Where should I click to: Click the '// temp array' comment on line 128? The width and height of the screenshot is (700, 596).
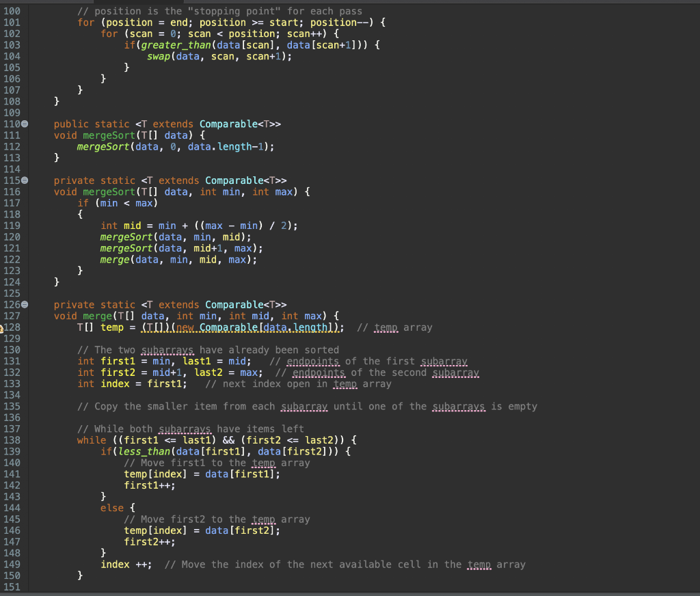394,327
